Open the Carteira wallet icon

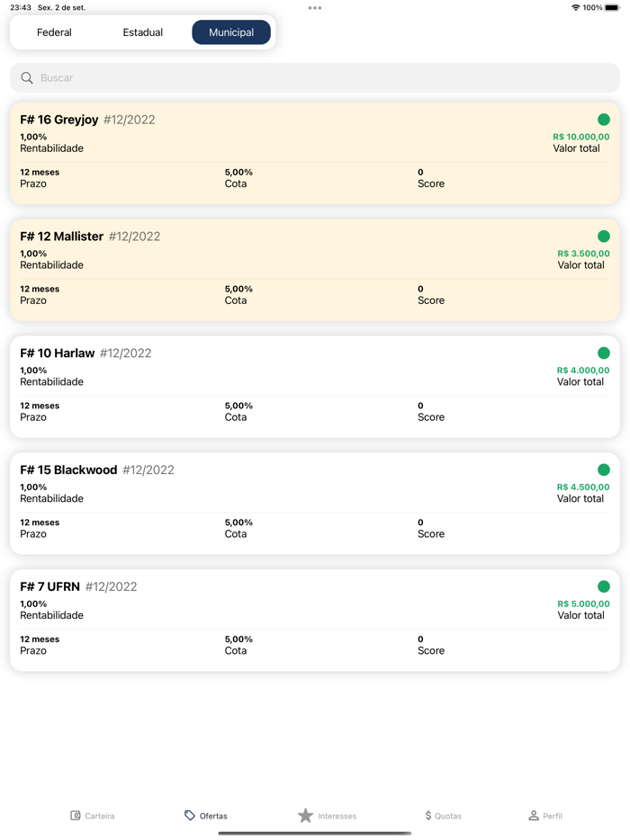[76, 816]
